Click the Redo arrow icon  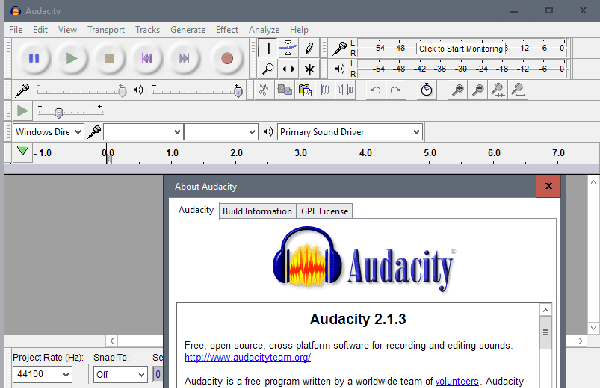coord(395,90)
